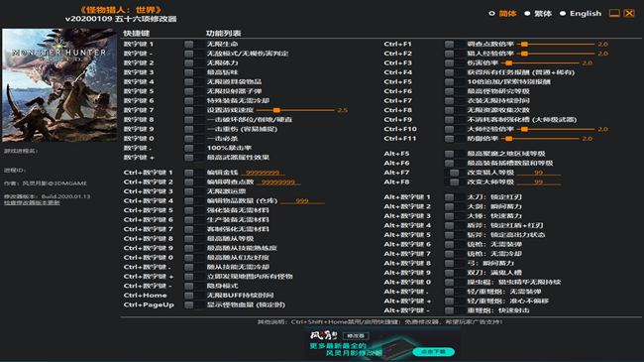Click the Monster Hunter World cover image
Screen dimensions: 644x362
pos(59,85)
